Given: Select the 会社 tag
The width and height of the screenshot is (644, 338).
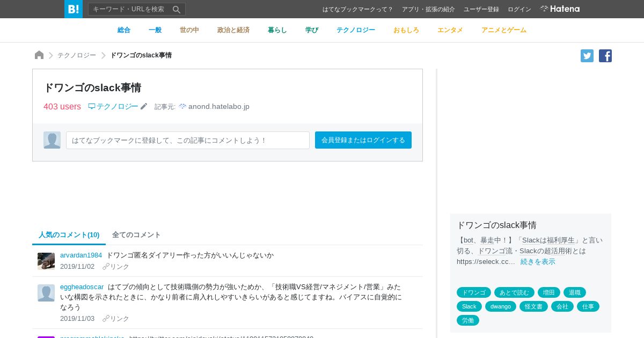Looking at the screenshot, I should [562, 306].
